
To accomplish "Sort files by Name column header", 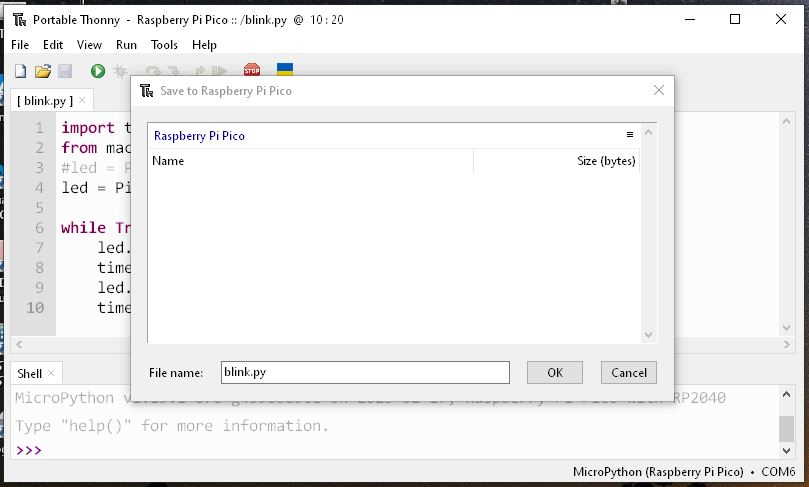I will [x=168, y=161].
